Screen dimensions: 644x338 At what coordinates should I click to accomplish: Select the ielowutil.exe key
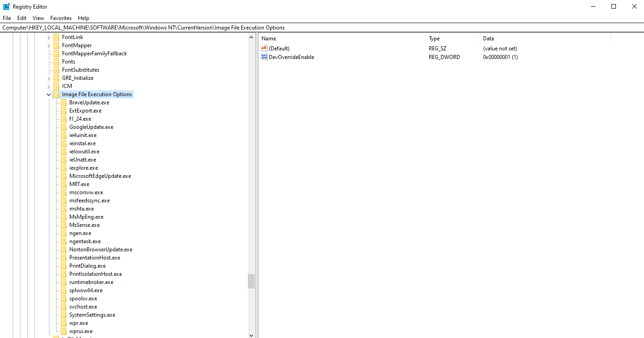84,152
